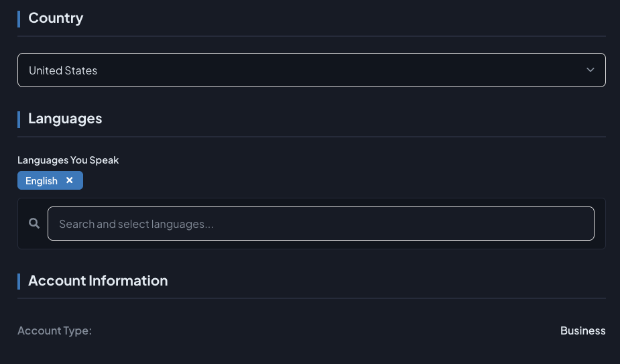This screenshot has width=620, height=364.
Task: Click divider line under Account Information heading
Action: tap(312, 298)
